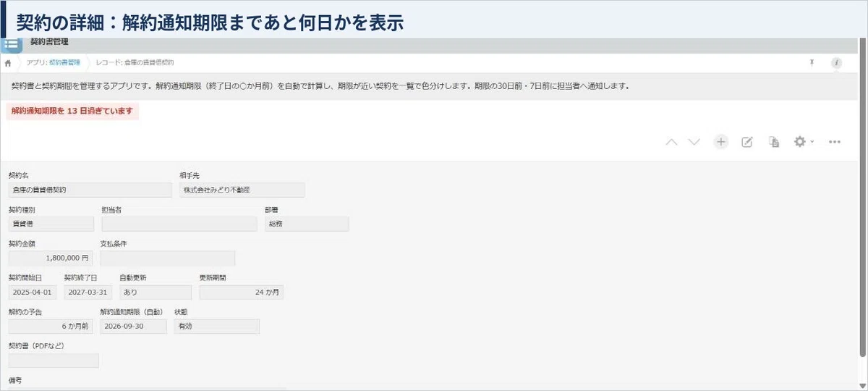Screen dimensions: 868x391
Task: Go to the previous record arrow
Action: pos(671,142)
